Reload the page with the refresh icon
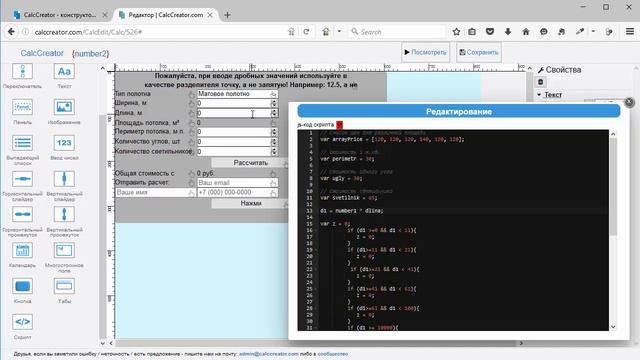The height and width of the screenshot is (360, 640). click(306, 32)
